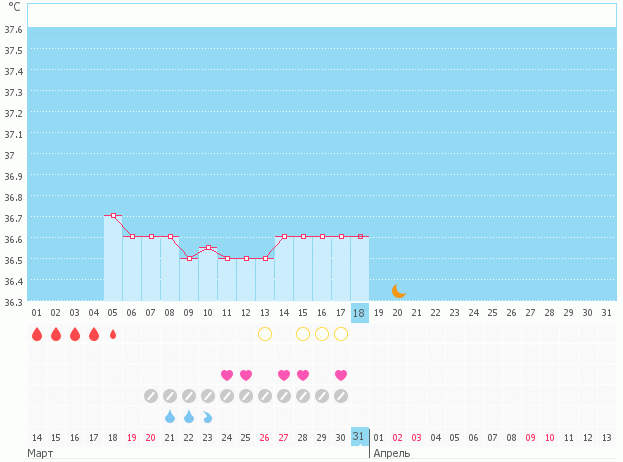Click the pink heart on cycle day 17

click(x=341, y=375)
